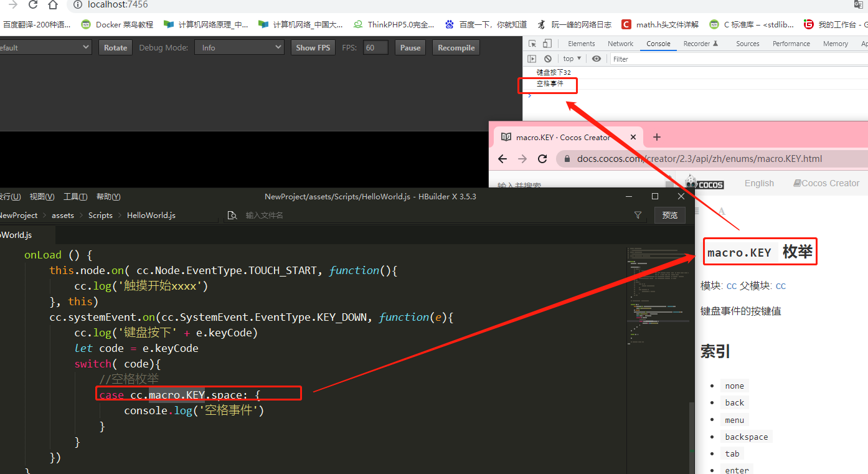The width and height of the screenshot is (868, 474).
Task: Open the Docker 菜鸟教程 bookmark
Action: [x=118, y=25]
